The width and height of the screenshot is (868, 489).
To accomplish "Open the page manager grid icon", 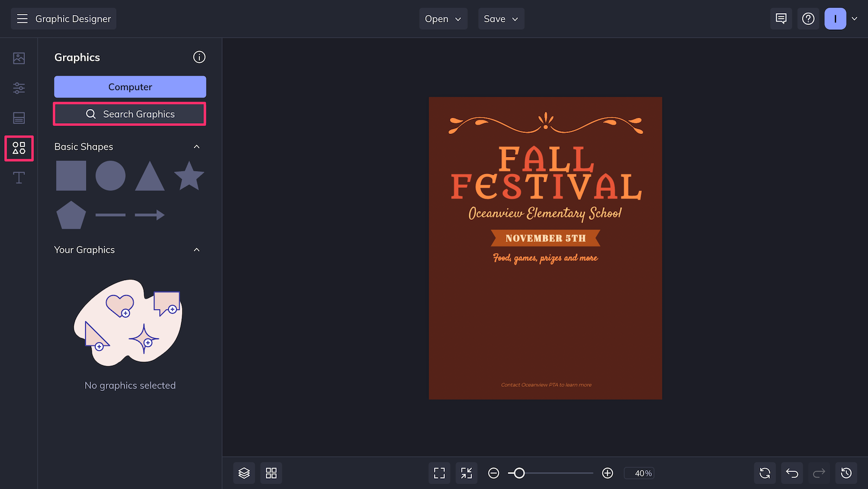I will [271, 473].
